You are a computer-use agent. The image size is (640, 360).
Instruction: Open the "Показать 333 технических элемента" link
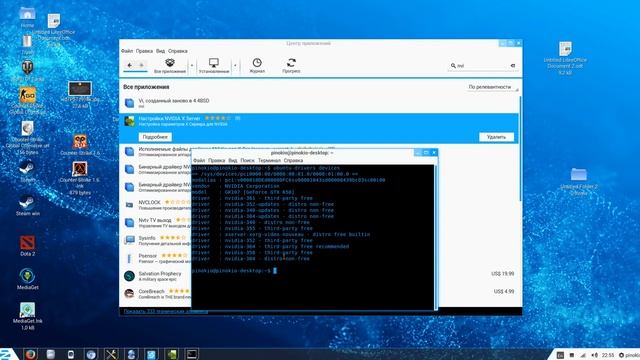tap(165, 311)
